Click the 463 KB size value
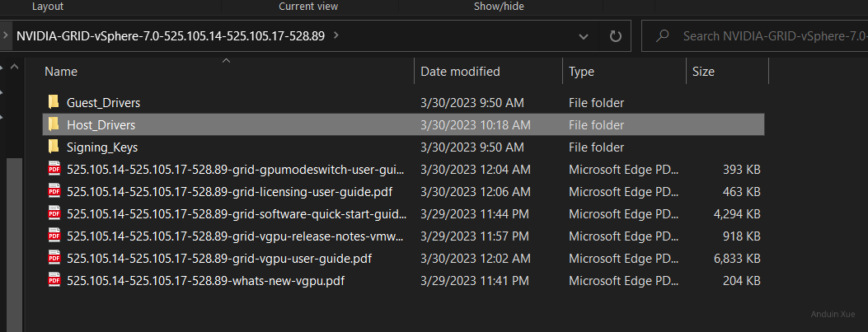 [742, 192]
